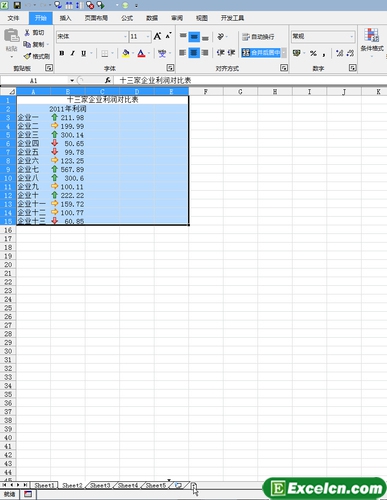Toggle Wrap Text option
Screen dimensions: 387x500
click(258, 37)
